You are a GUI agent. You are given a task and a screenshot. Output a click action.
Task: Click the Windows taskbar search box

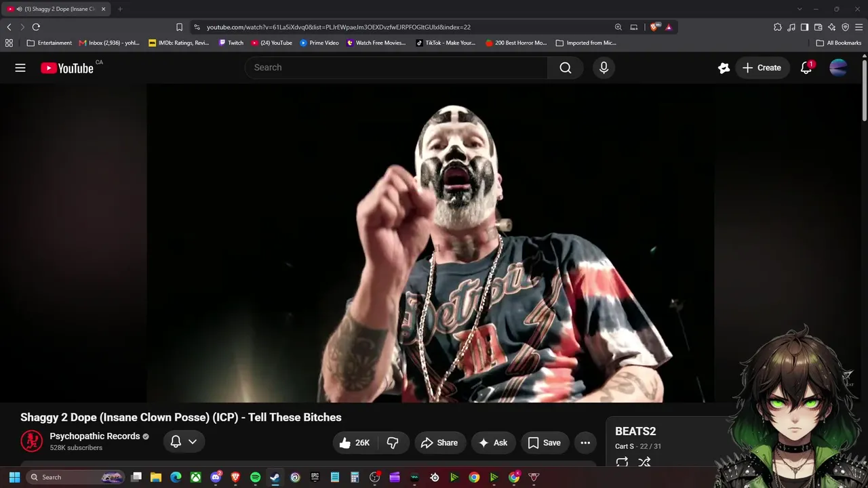point(76,477)
